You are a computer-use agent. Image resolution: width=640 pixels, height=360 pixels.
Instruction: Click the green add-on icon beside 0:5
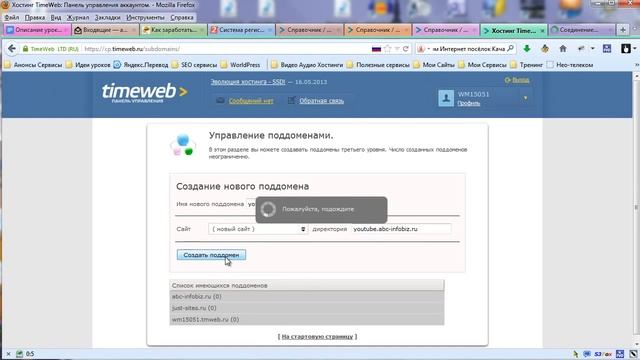[x=19, y=354]
